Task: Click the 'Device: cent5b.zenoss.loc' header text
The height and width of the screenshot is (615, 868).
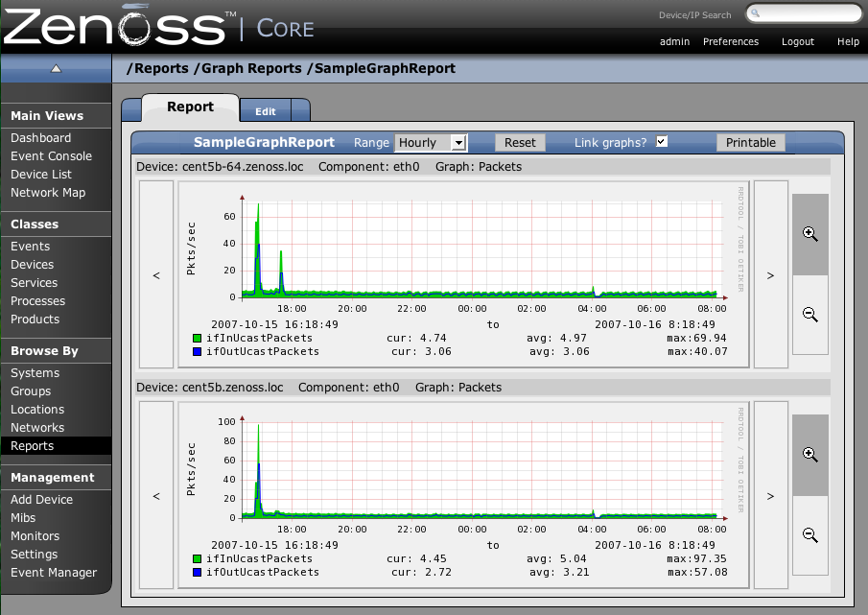Action: click(210, 388)
